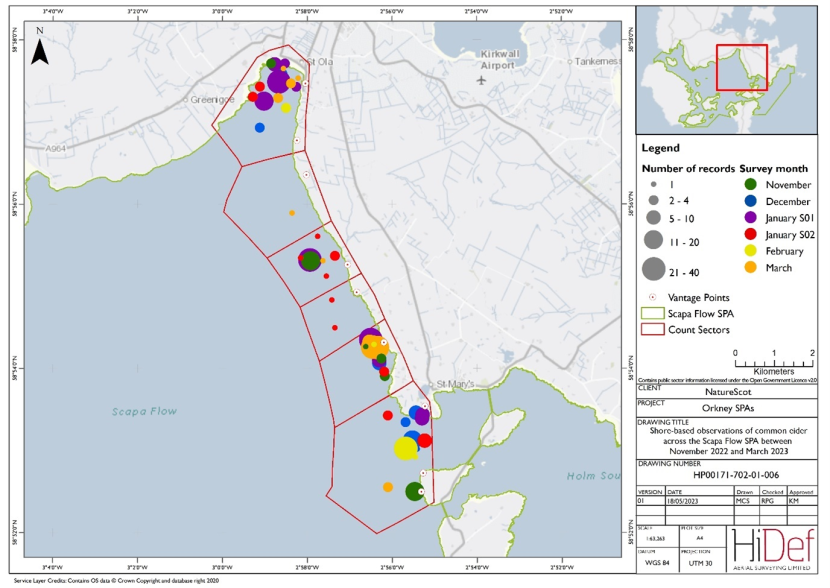This screenshot has height=588, width=830.
Task: Click the yellow February swatch in legend
Action: click(750, 251)
